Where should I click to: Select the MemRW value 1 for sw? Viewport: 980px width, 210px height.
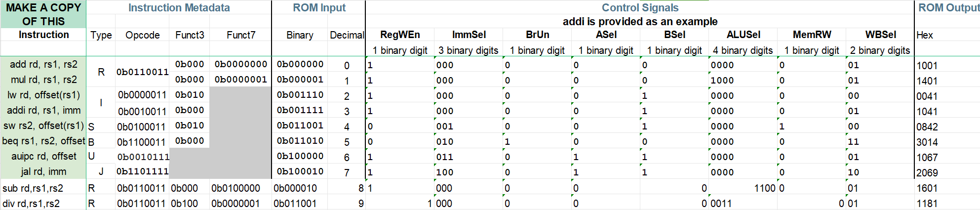pyautogui.click(x=812, y=126)
